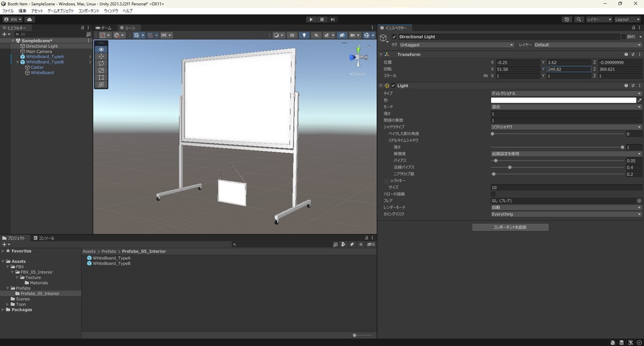Toggle 2D view mode in Scene
The image size is (644, 346).
coord(292,35)
